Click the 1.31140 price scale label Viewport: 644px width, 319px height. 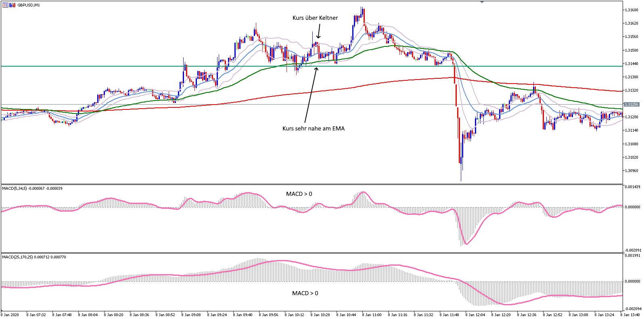click(631, 130)
